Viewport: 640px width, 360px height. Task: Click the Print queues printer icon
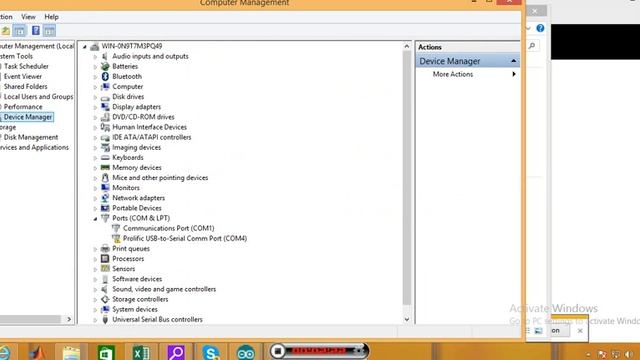pos(105,248)
